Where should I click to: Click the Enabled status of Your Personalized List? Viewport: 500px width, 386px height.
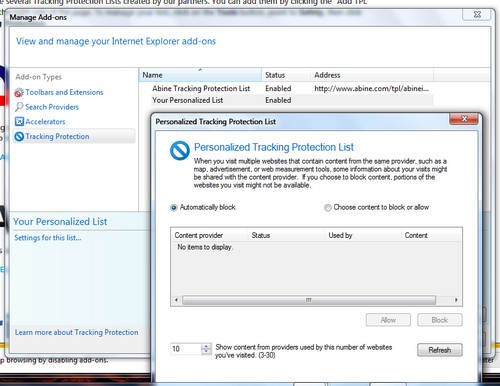pos(278,100)
